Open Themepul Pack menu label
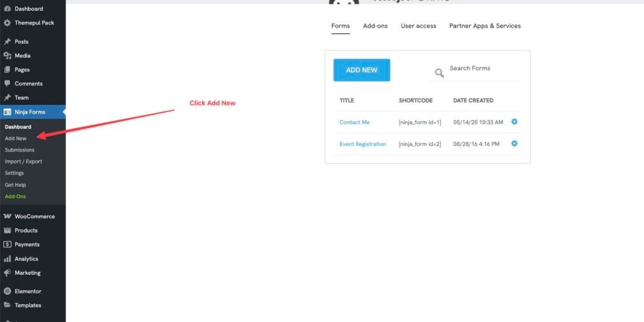644x322 pixels. (x=35, y=23)
